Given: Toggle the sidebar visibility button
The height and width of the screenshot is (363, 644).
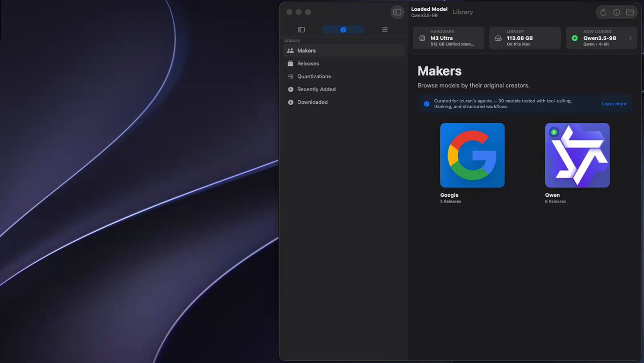Looking at the screenshot, I should [397, 12].
